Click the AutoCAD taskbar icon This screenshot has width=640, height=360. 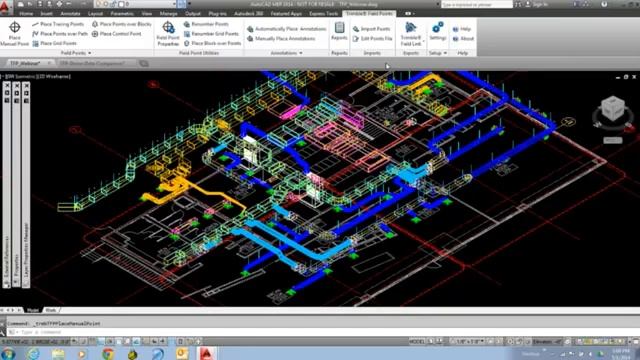(207, 353)
